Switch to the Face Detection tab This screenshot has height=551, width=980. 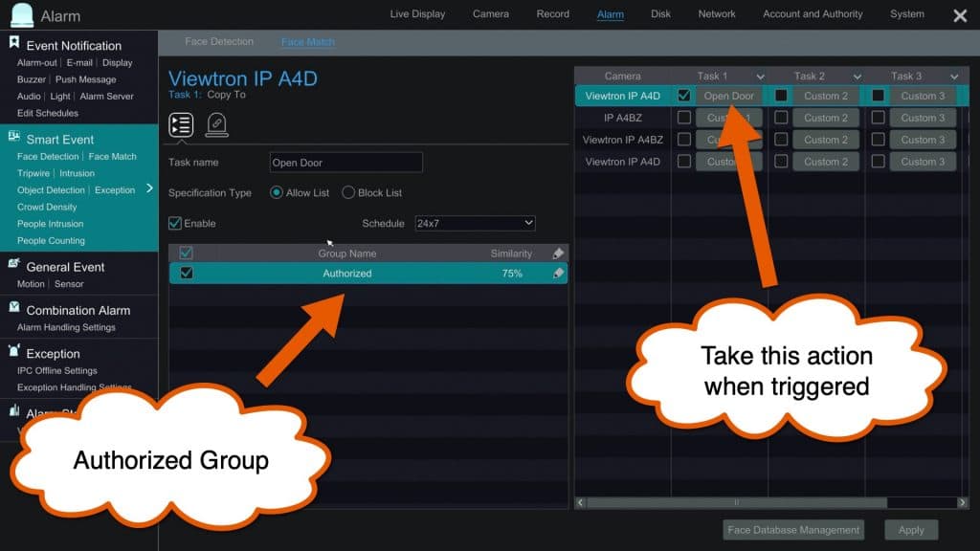point(219,41)
